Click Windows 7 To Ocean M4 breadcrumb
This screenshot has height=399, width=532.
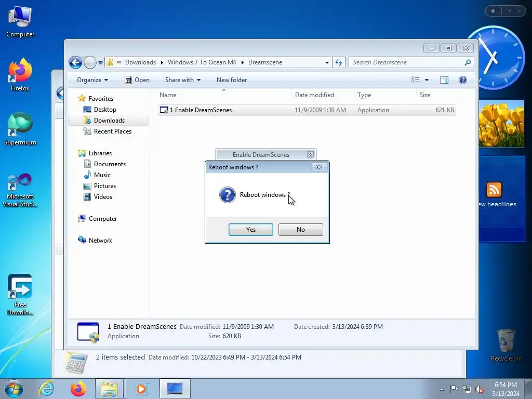pyautogui.click(x=202, y=62)
